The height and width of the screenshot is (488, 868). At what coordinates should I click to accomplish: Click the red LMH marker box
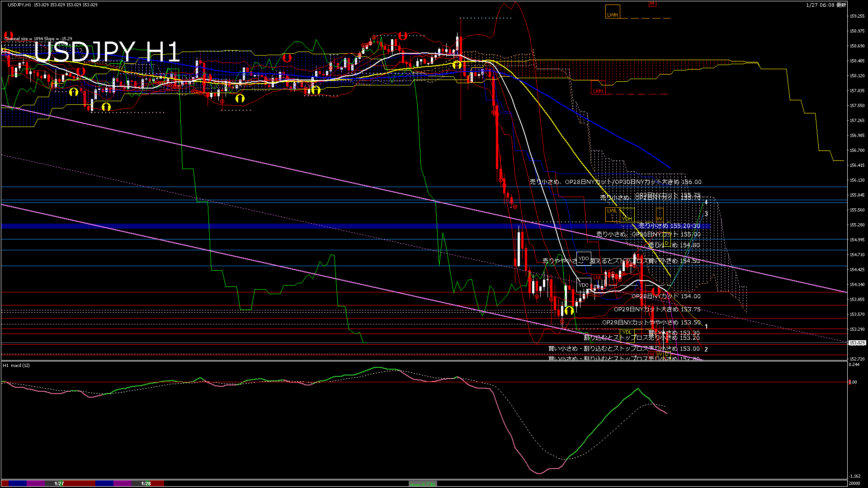click(598, 88)
